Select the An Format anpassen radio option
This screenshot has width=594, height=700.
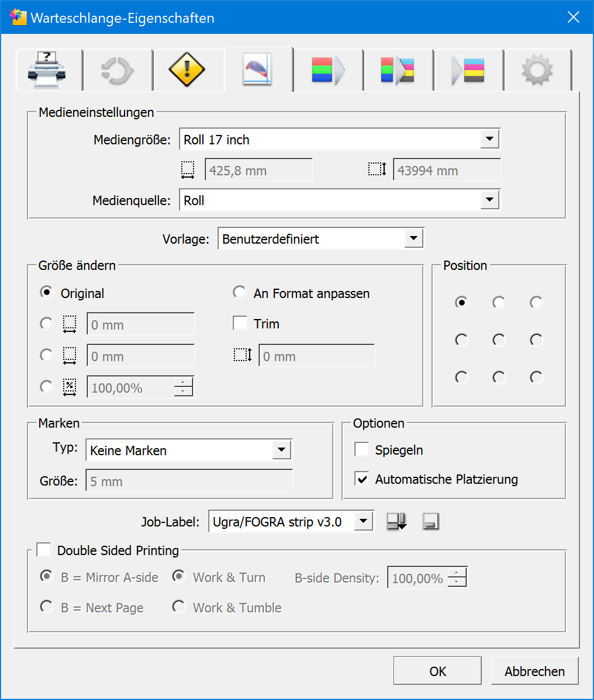[239, 293]
